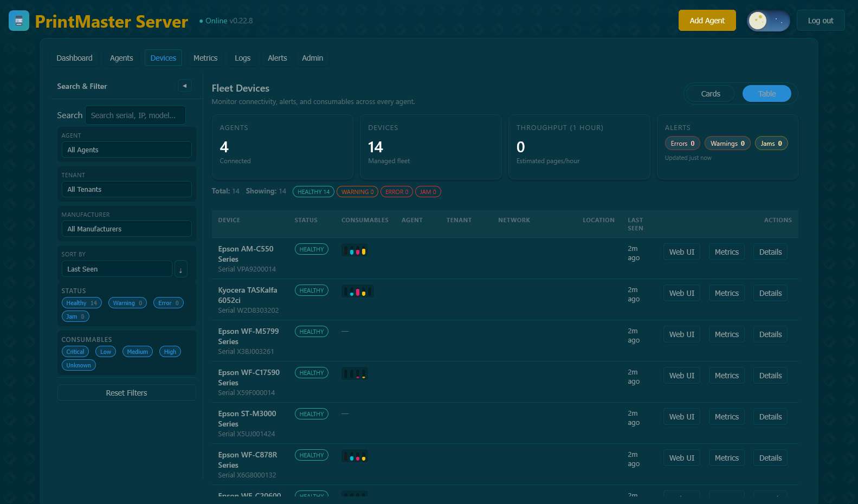Toggle the Jam 0 status filter chip
Viewport: 858px width, 504px height.
click(75, 316)
